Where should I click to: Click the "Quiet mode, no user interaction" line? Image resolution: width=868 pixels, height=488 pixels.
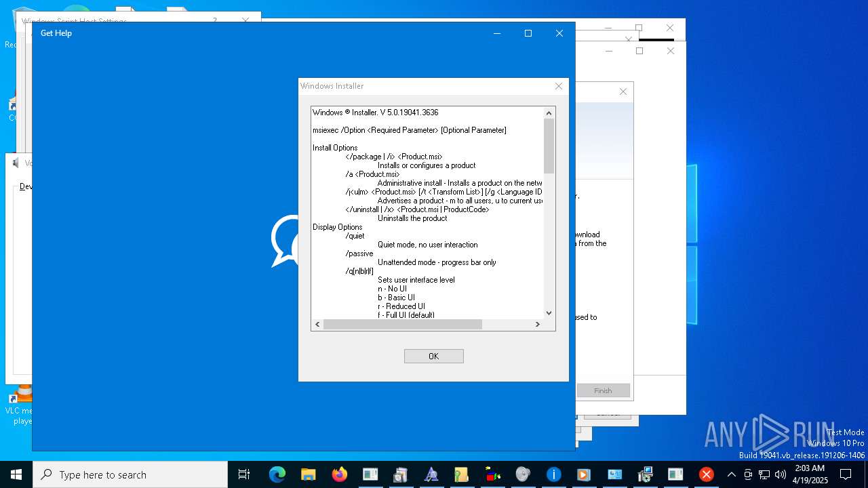click(428, 245)
